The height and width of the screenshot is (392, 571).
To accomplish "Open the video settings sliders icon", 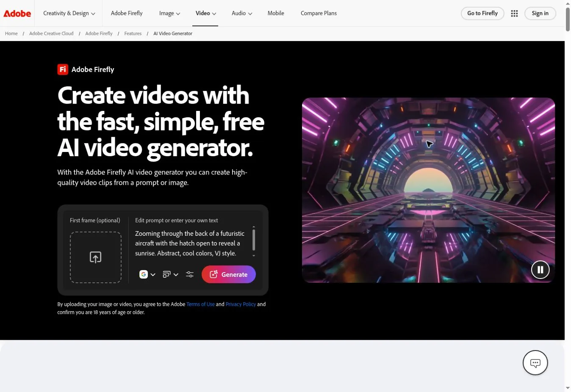I will tap(190, 274).
